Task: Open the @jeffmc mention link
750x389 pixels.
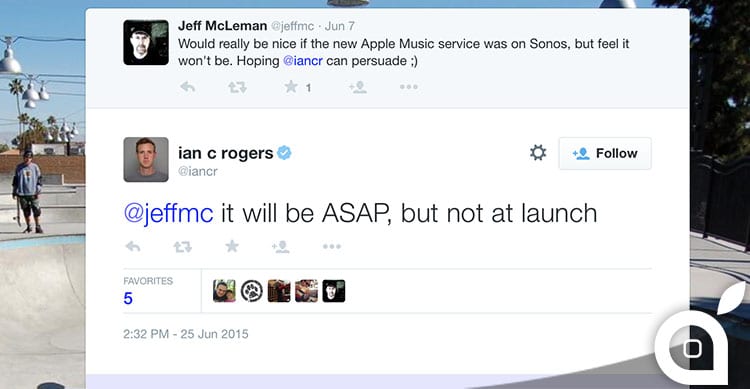Action: click(x=168, y=213)
